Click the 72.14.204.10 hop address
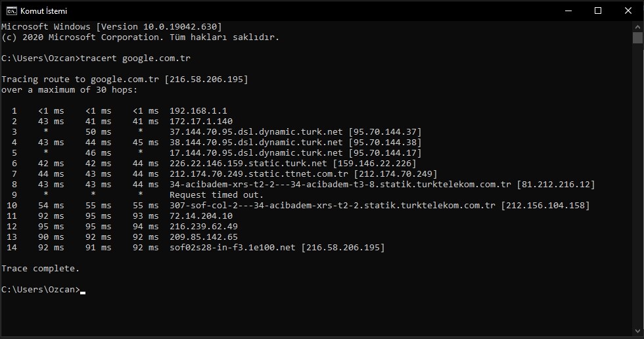Image resolution: width=644 pixels, height=339 pixels. pos(201,216)
